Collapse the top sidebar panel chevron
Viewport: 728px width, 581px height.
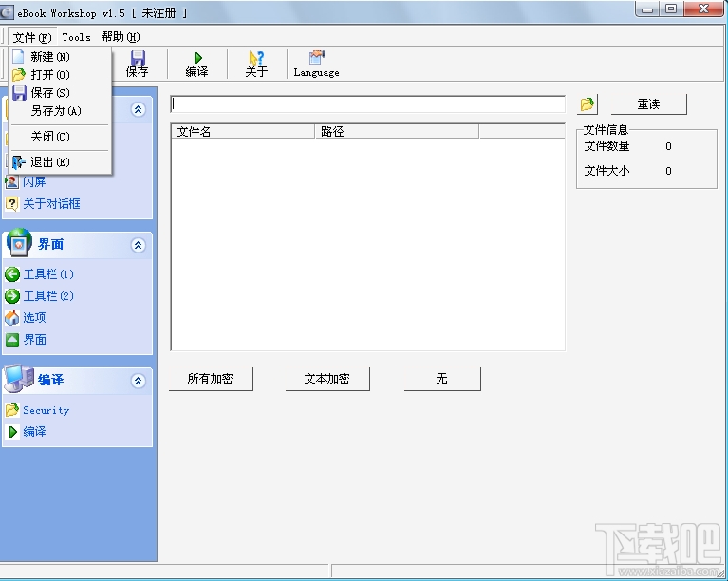[x=138, y=109]
